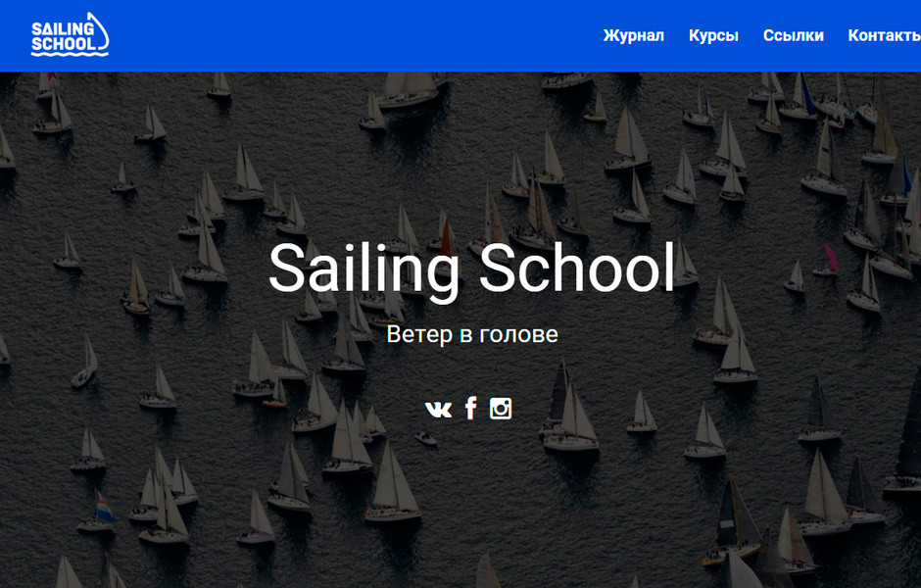Click the Sailing School header logo text
The image size is (921, 588).
(64, 36)
